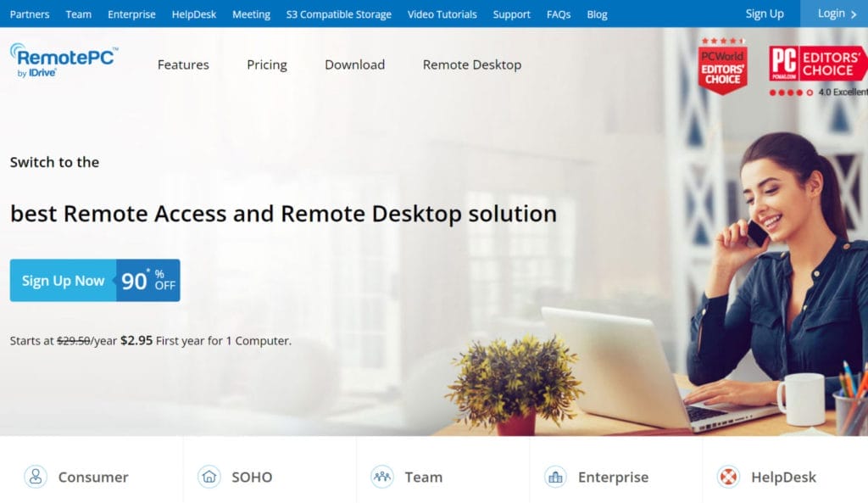The width and height of the screenshot is (868, 503).
Task: Open the HelpDesk link in top bar
Action: [194, 14]
